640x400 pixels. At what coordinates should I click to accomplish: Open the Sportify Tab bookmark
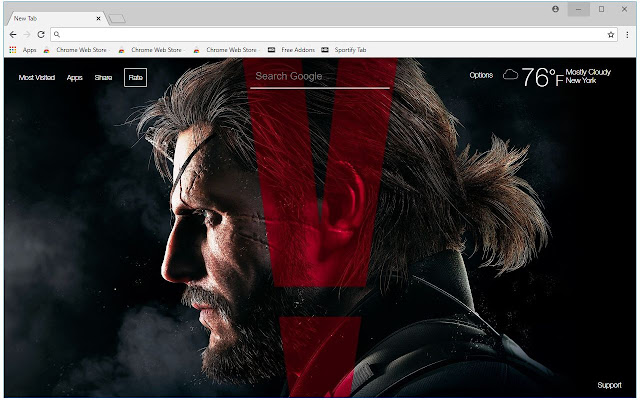pos(344,50)
